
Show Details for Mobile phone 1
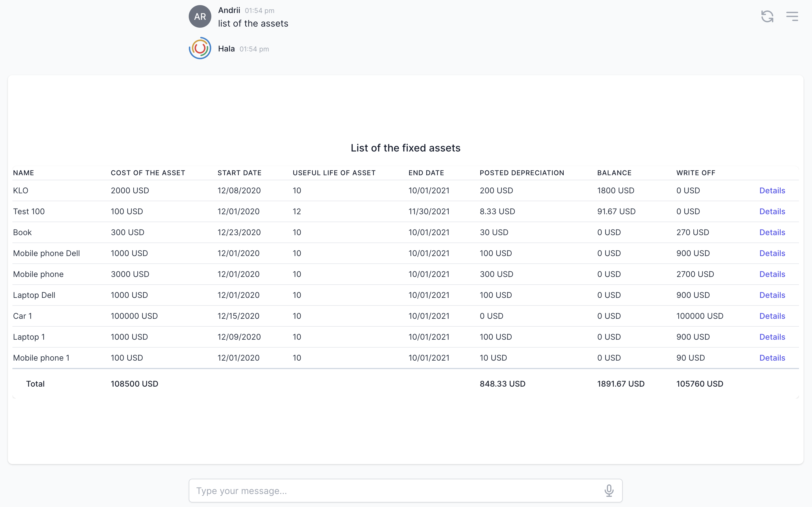click(x=772, y=358)
